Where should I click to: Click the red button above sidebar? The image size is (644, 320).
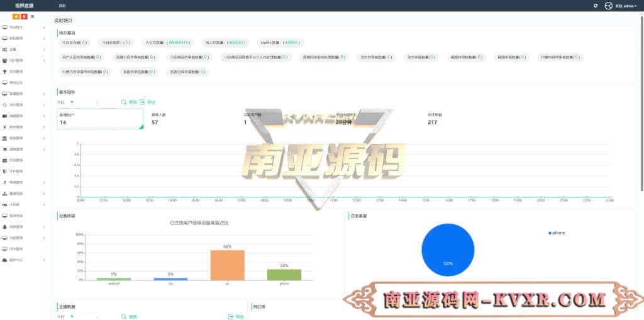[x=24, y=16]
